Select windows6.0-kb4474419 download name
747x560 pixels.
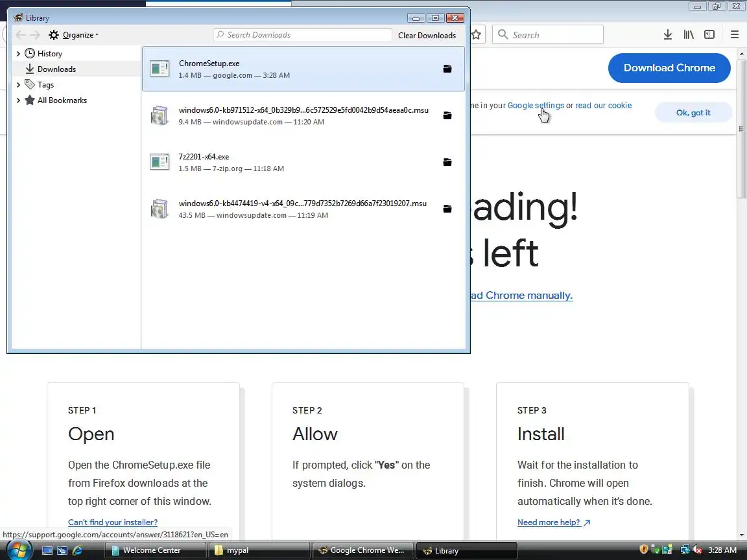[x=303, y=204]
